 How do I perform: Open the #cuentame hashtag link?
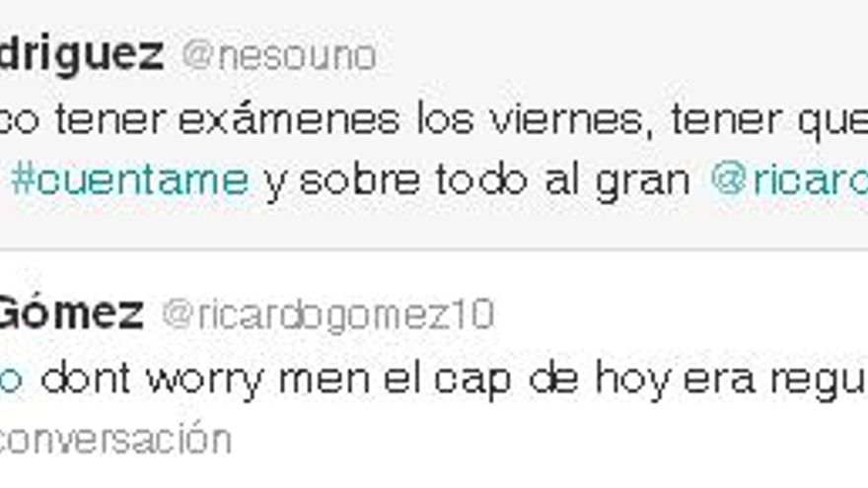pos(129,179)
